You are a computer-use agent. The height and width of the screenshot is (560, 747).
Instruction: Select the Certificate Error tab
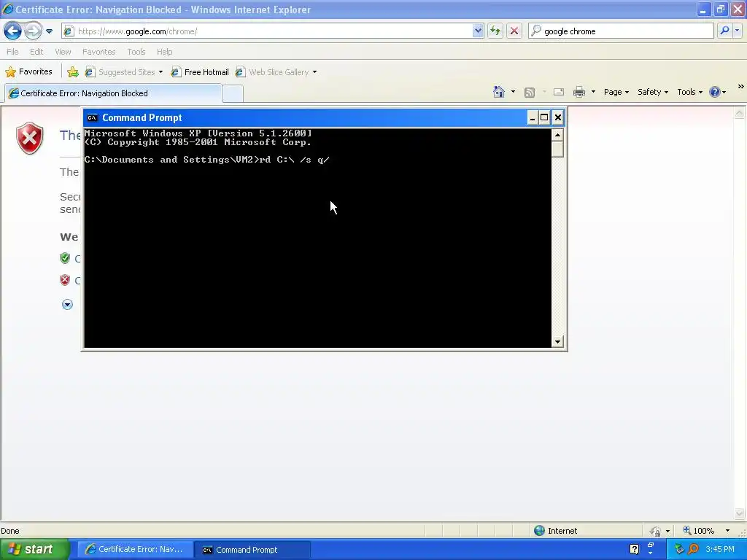tap(113, 93)
